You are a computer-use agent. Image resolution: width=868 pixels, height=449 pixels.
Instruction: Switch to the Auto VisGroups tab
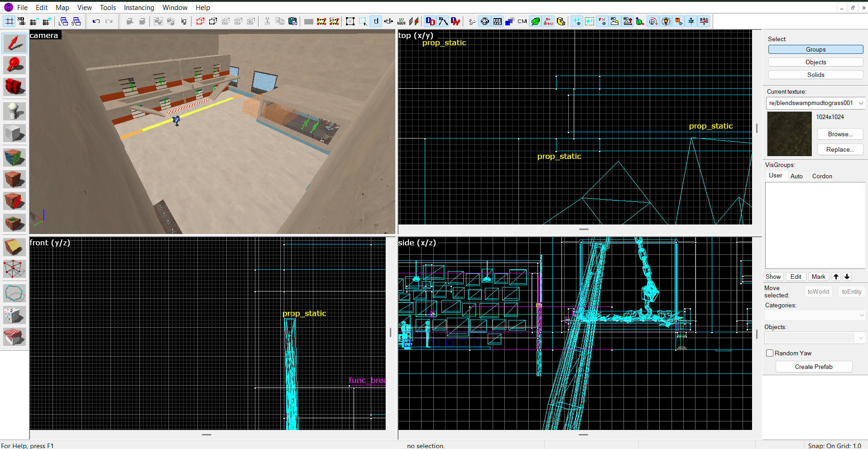click(797, 176)
